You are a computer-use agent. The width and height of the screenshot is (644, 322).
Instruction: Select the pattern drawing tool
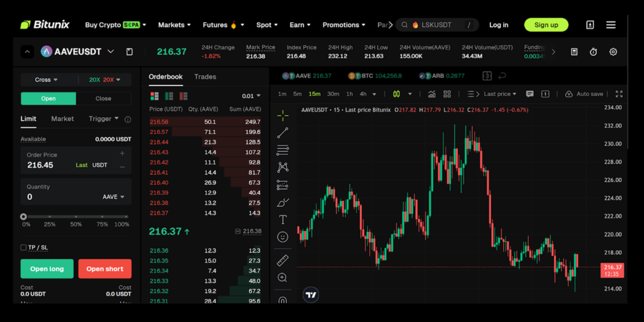pos(282,167)
